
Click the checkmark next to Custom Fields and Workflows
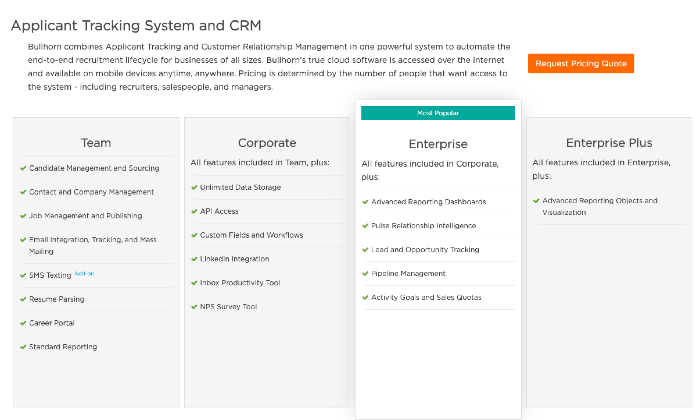194,235
